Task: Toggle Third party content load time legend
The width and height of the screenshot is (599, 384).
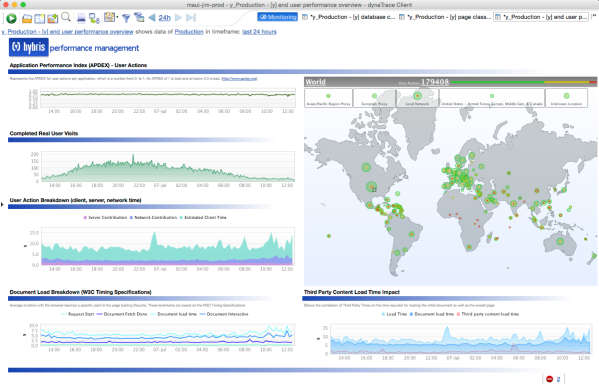Action: coord(487,314)
